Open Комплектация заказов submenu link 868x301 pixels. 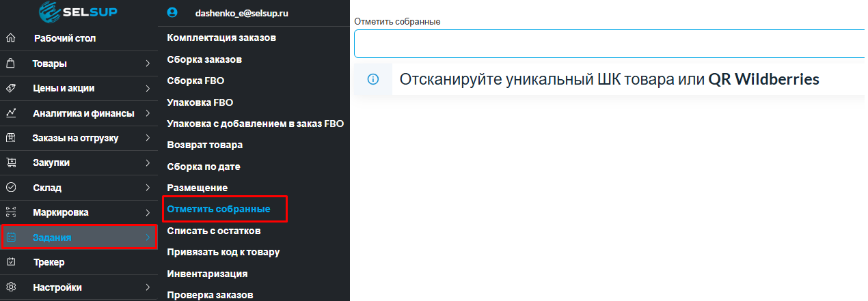tap(221, 38)
